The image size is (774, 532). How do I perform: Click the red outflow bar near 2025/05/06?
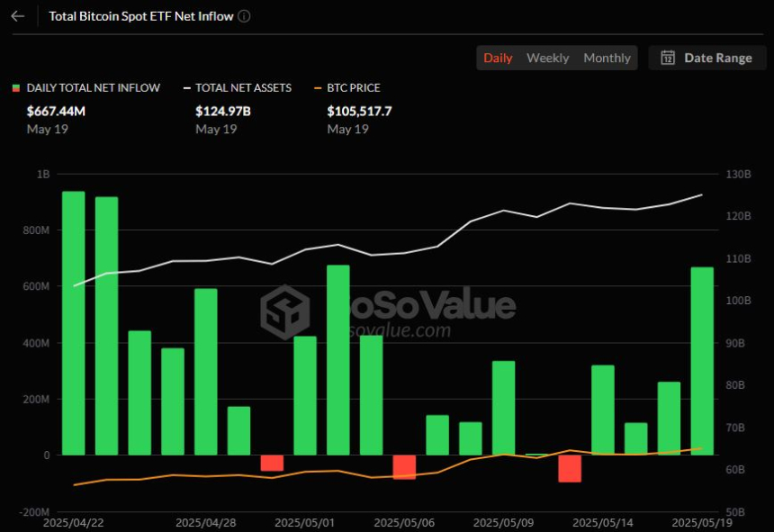pyautogui.click(x=404, y=466)
